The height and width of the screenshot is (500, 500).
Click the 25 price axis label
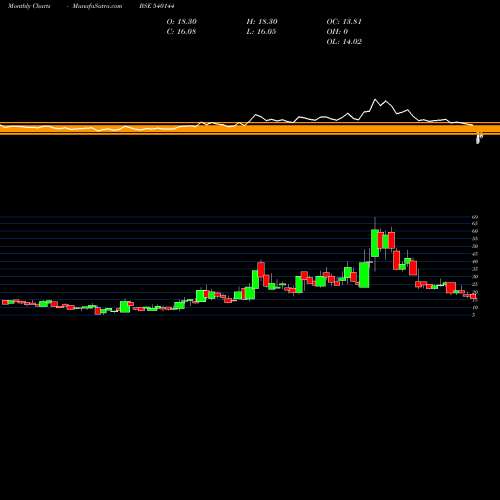(x=475, y=284)
